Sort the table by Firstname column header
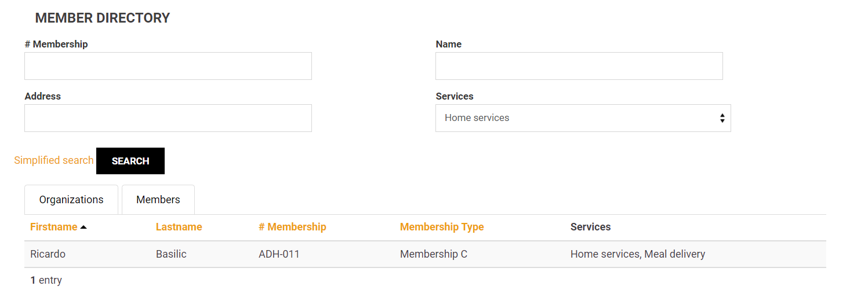The width and height of the screenshot is (868, 297). click(53, 227)
